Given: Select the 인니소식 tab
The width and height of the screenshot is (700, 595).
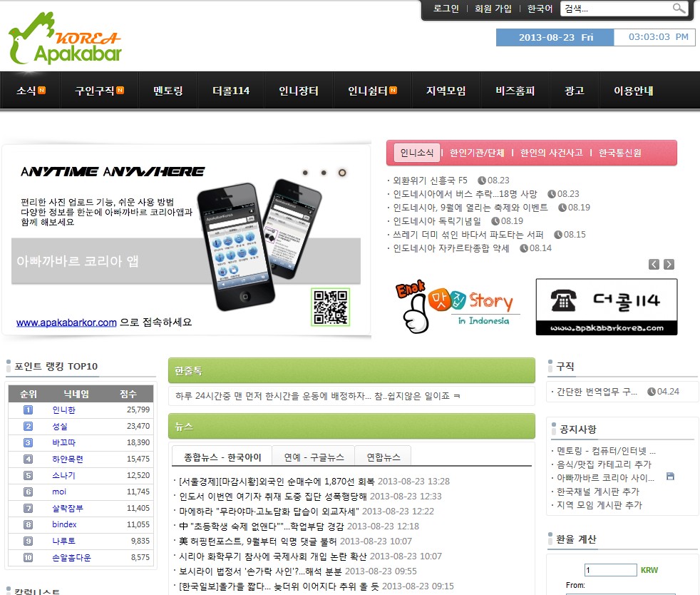Looking at the screenshot, I should (417, 153).
